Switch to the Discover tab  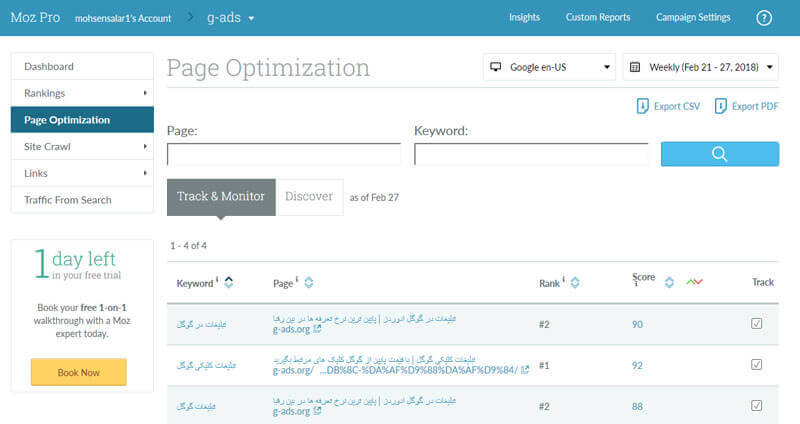point(309,196)
